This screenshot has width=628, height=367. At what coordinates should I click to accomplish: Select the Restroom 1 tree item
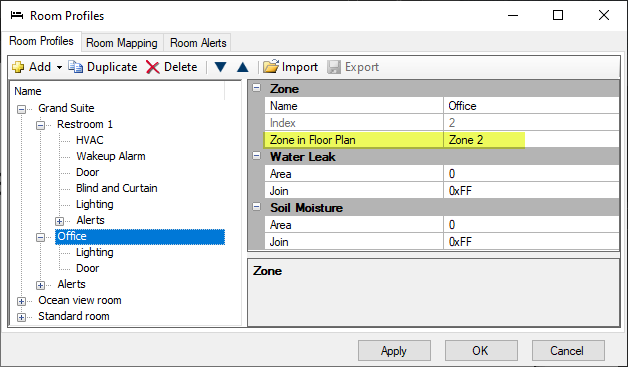point(85,124)
